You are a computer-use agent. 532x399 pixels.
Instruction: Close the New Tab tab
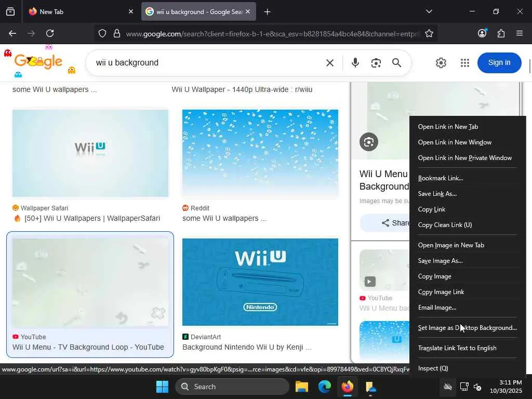tap(130, 11)
